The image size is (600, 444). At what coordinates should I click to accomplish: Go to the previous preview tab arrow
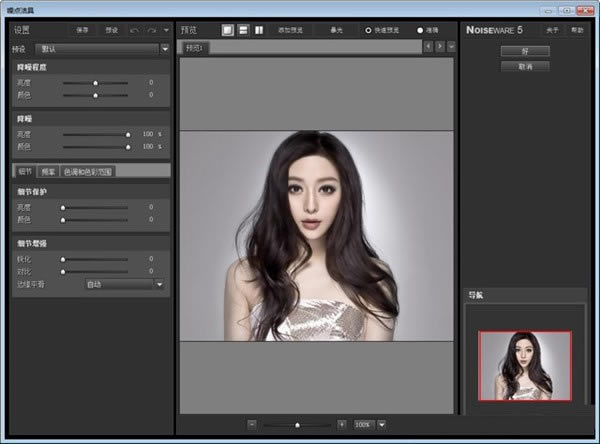(x=428, y=47)
